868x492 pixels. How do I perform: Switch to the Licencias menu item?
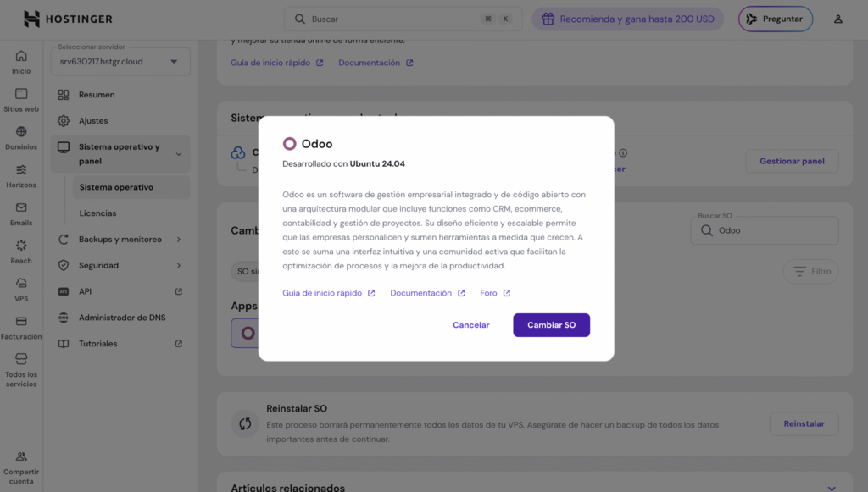pyautogui.click(x=98, y=213)
